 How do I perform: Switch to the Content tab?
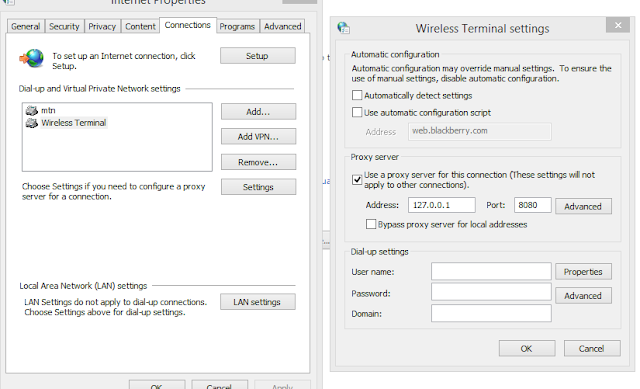(x=140, y=27)
